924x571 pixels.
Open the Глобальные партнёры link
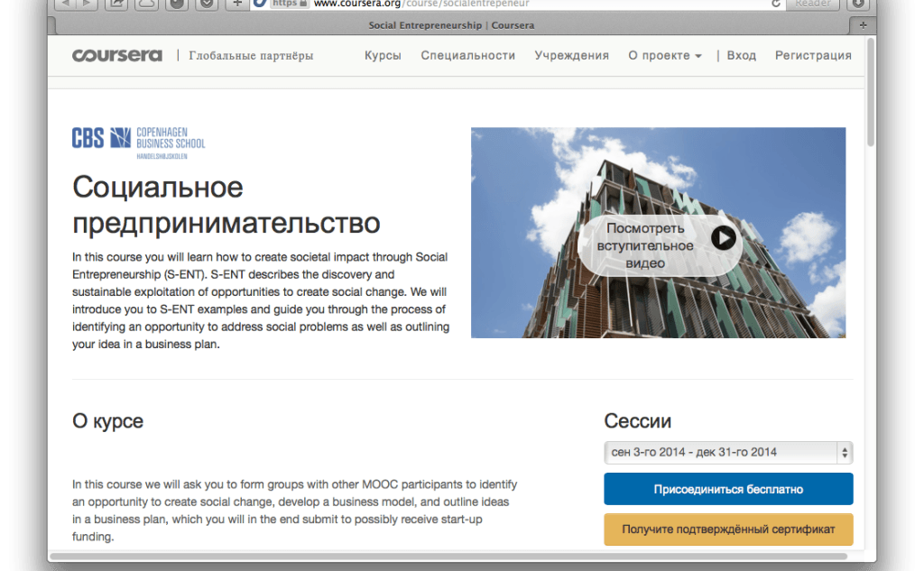coord(250,55)
